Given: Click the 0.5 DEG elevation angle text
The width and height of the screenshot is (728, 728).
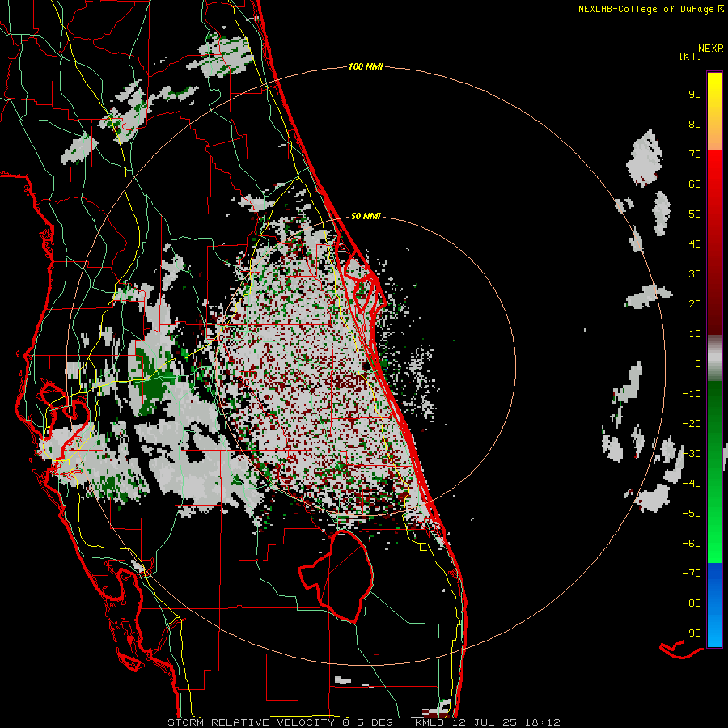Looking at the screenshot, I should click(x=367, y=722).
